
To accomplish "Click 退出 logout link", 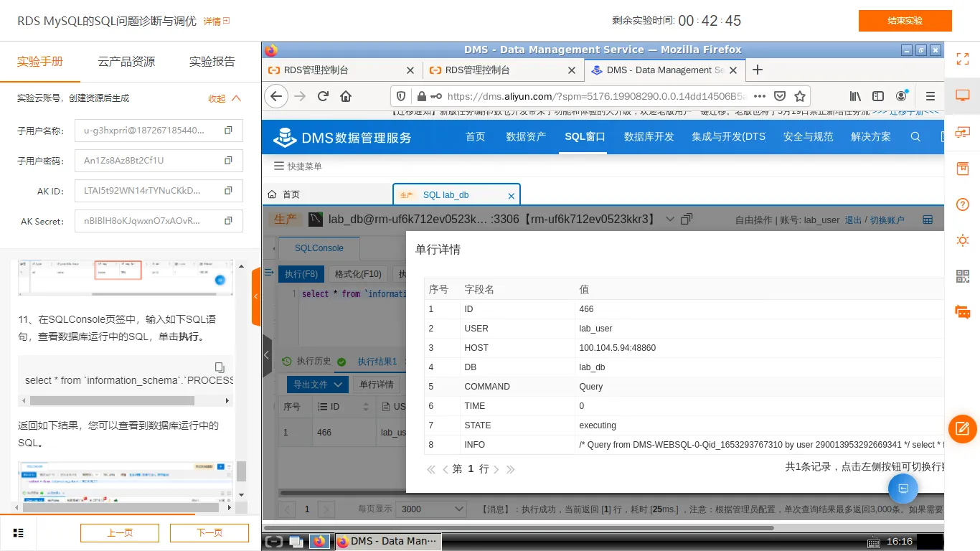I will tap(853, 220).
